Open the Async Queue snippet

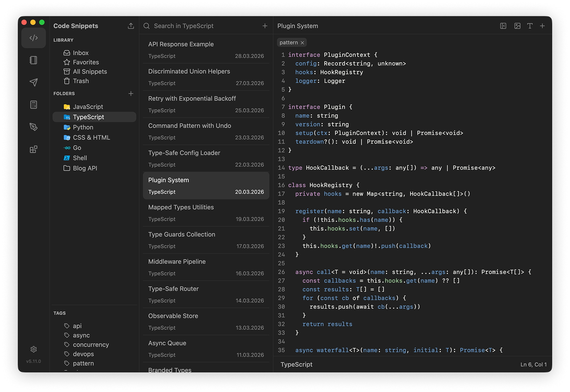(206, 349)
